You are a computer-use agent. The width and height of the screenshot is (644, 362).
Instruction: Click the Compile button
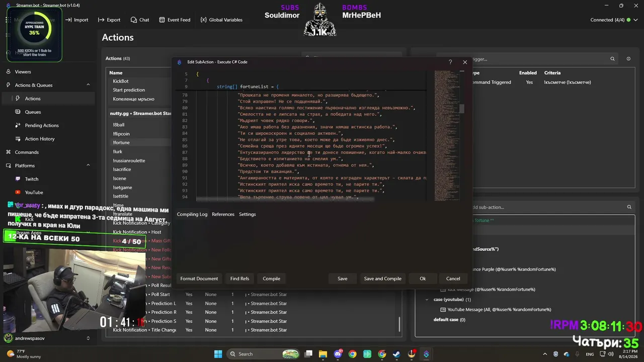coord(271,279)
